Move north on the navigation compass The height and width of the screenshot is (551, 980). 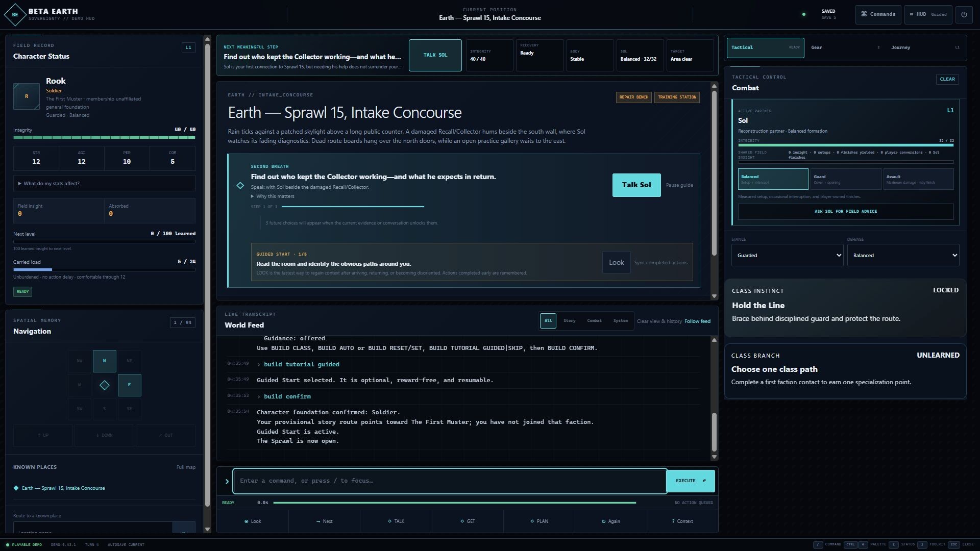104,361
